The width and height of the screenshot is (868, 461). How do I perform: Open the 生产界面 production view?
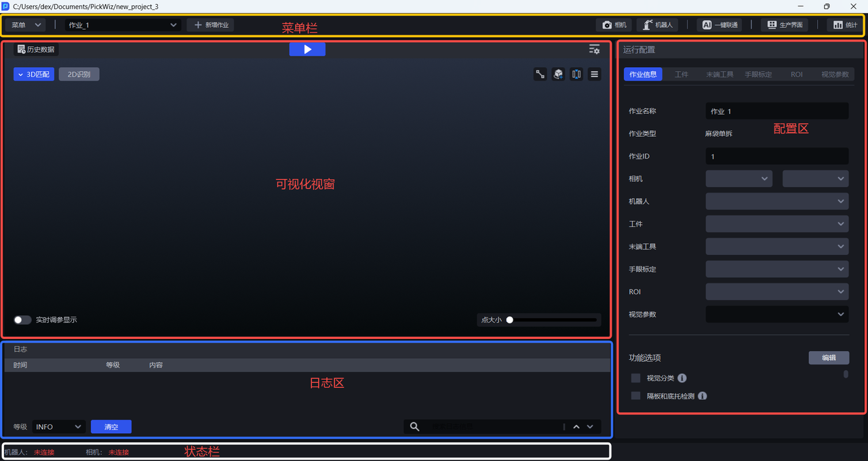click(x=785, y=25)
